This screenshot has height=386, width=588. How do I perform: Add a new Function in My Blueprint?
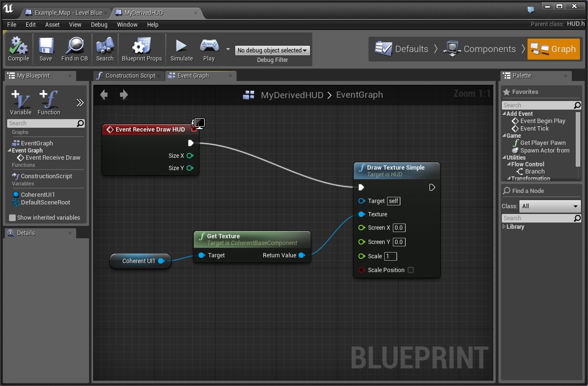click(49, 102)
